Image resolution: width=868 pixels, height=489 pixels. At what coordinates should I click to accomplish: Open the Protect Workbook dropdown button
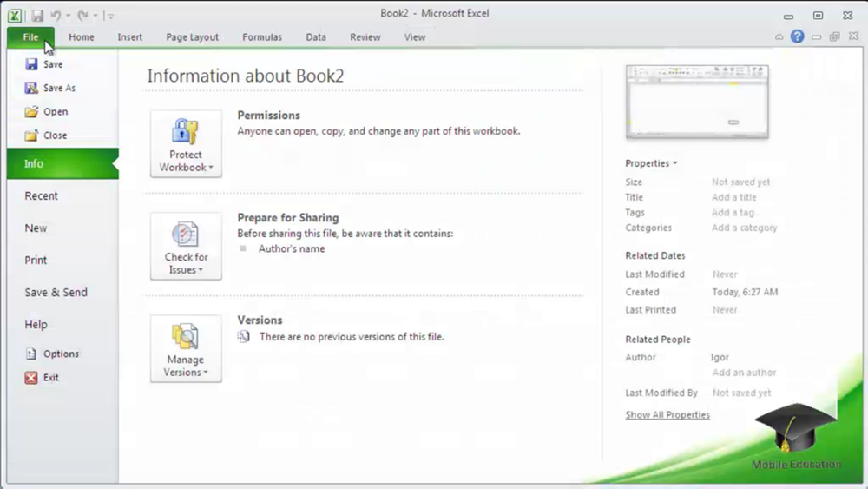tap(186, 144)
